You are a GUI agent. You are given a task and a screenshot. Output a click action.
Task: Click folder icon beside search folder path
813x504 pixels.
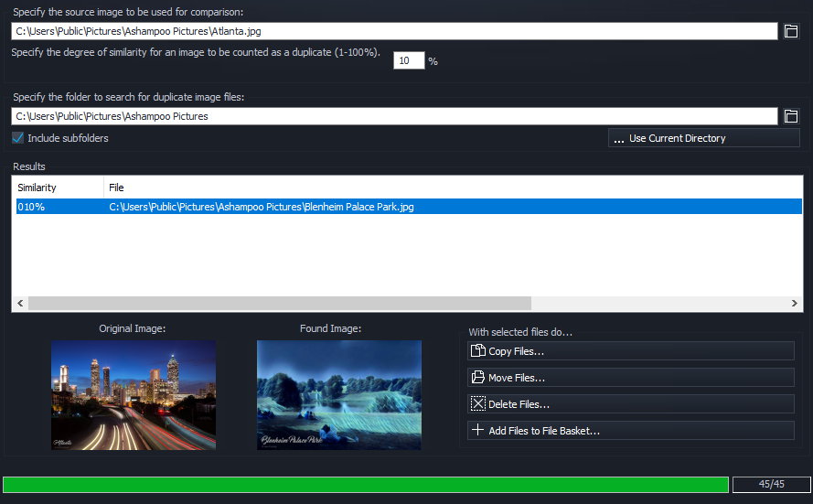(x=791, y=116)
